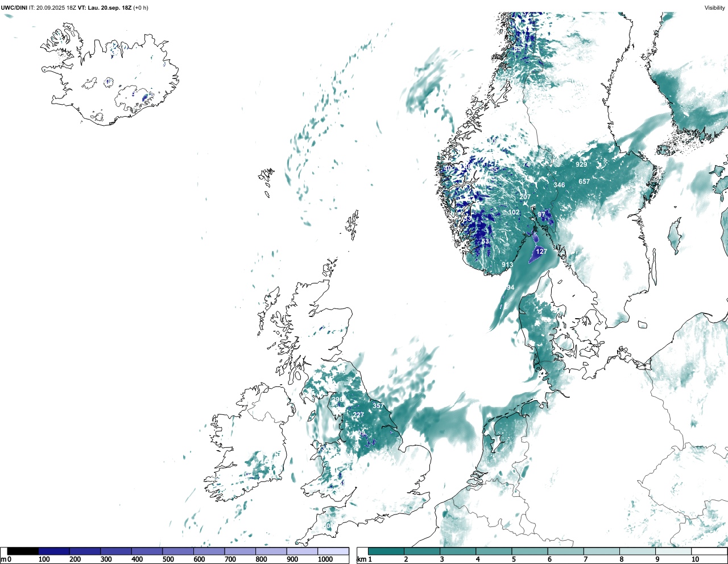Select the 200–300 m legend swatch

[x=85, y=551]
